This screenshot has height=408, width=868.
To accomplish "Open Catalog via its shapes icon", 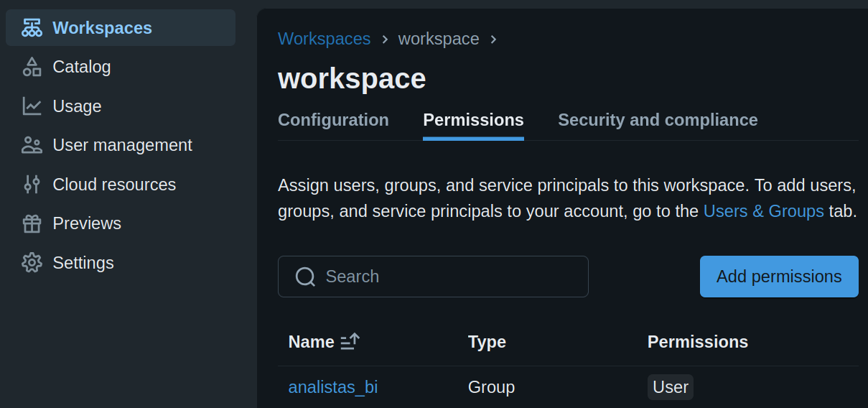I will pyautogui.click(x=32, y=67).
